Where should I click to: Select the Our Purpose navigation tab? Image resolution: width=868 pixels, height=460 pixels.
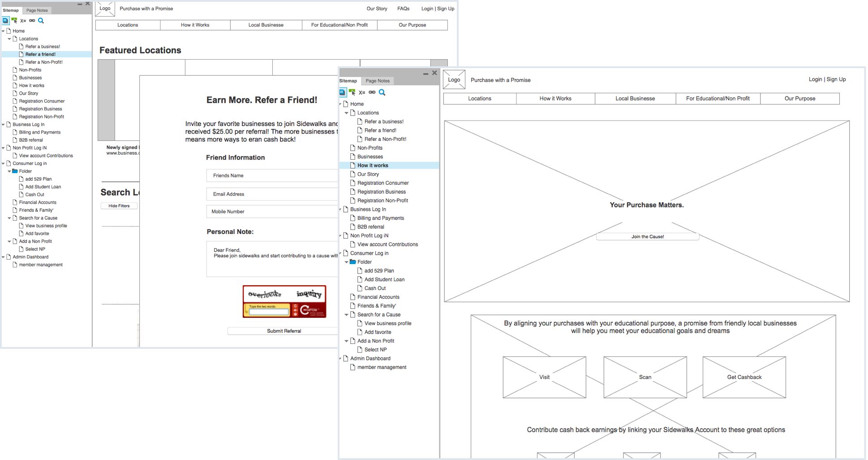click(800, 98)
